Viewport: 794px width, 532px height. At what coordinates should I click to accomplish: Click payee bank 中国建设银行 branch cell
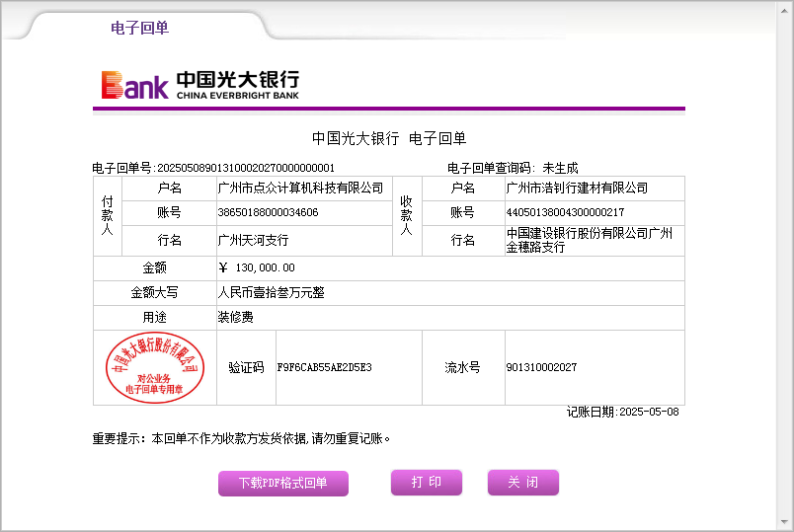589,240
